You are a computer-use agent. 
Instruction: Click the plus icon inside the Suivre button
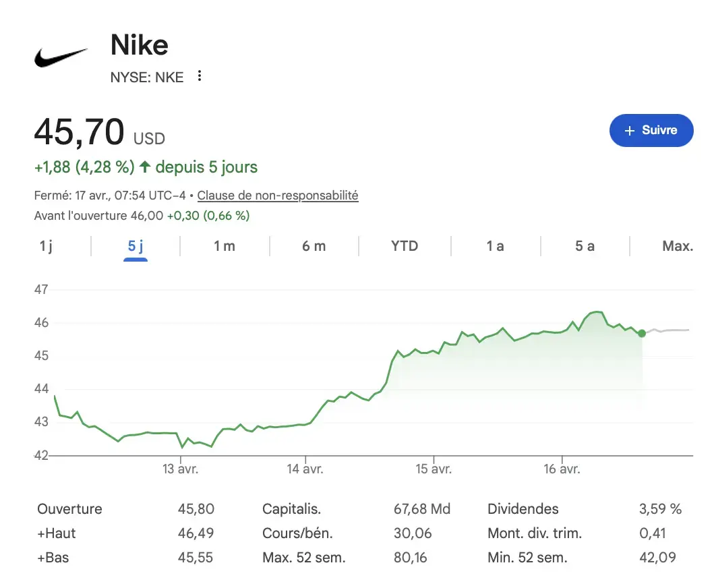click(x=629, y=130)
